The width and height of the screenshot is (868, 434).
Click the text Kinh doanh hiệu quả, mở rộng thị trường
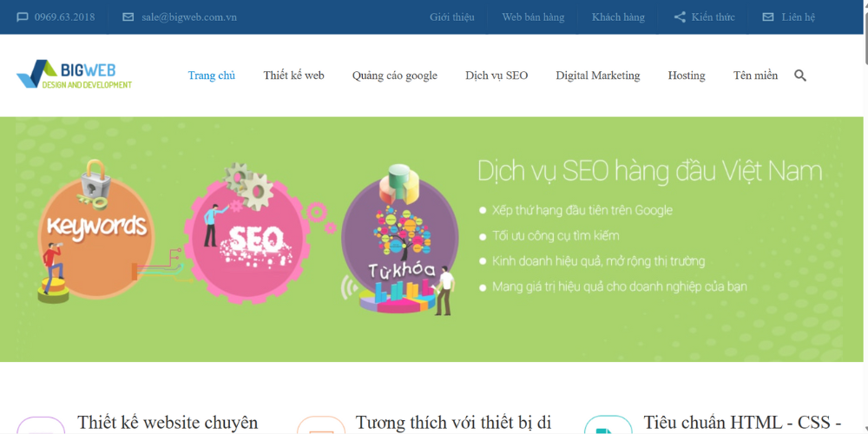point(598,261)
